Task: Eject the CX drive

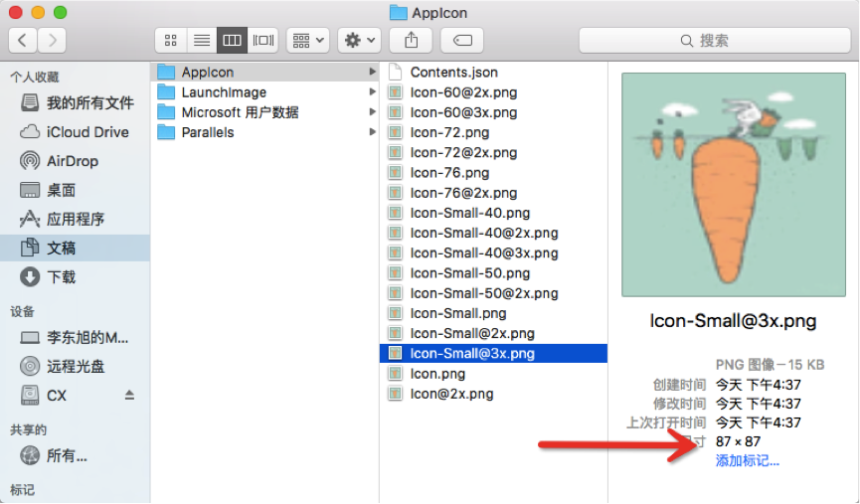Action: 129,395
